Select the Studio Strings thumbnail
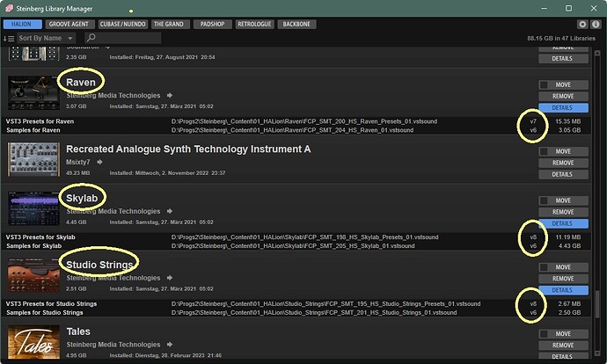The height and width of the screenshot is (364, 607). [33, 275]
